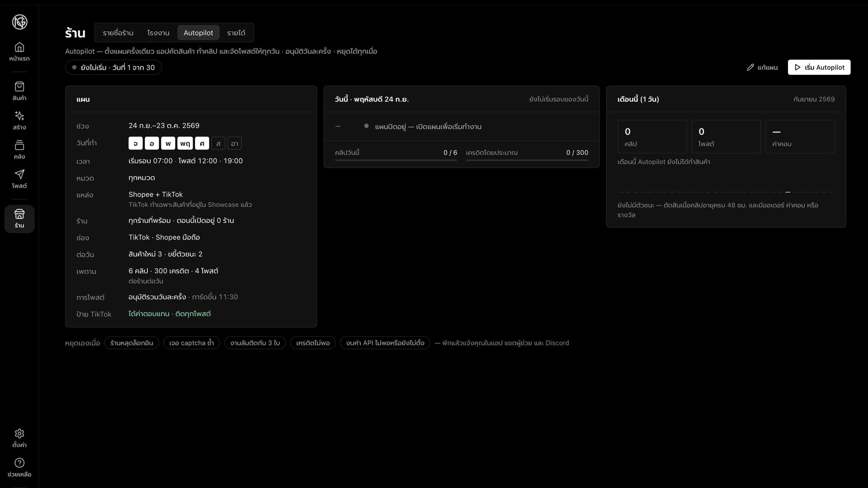
Task: Open the หน้าแรก home icon
Action: [19, 47]
